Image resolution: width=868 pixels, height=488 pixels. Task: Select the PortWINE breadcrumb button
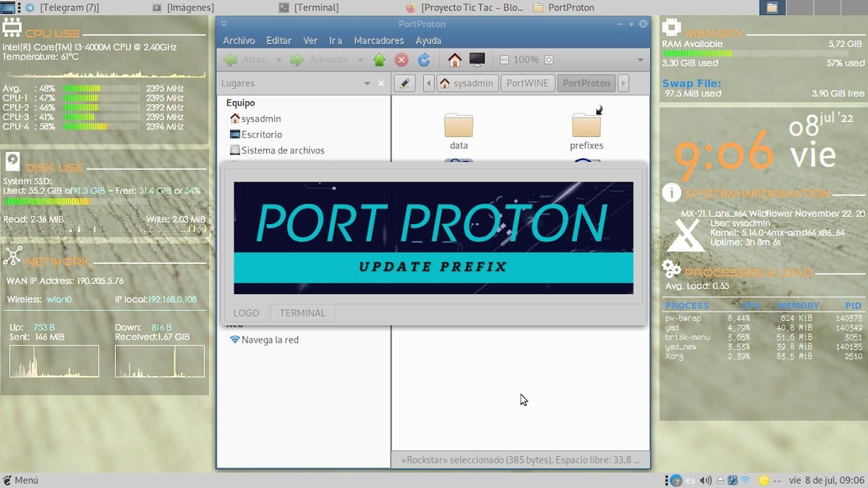[x=527, y=83]
